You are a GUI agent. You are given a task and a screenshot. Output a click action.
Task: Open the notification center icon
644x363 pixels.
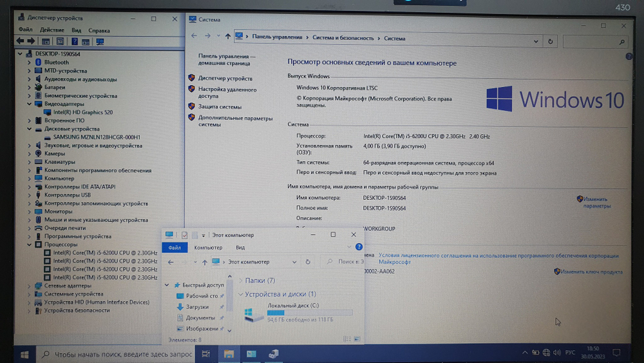616,352
